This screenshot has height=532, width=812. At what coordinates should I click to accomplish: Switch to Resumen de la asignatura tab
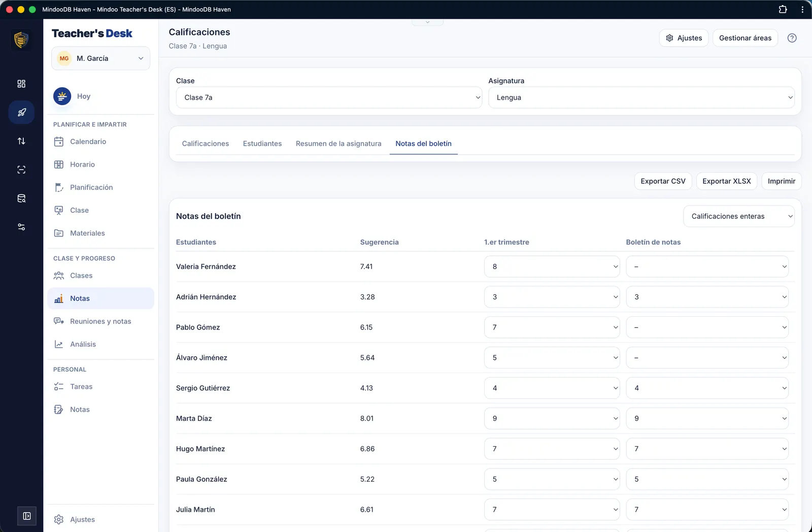coord(339,144)
